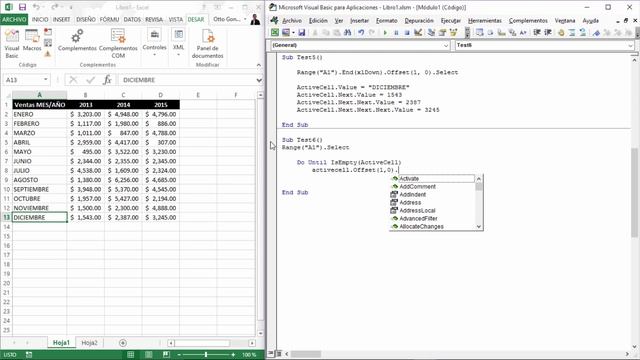Stop the macro with the Reset icon
Screen dimensions: 640x360
407,33
